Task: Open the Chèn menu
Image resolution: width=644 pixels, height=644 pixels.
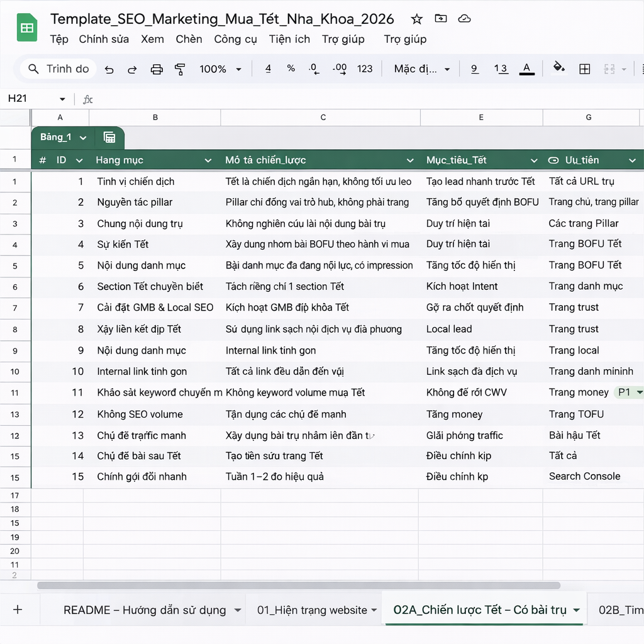Action: tap(189, 40)
